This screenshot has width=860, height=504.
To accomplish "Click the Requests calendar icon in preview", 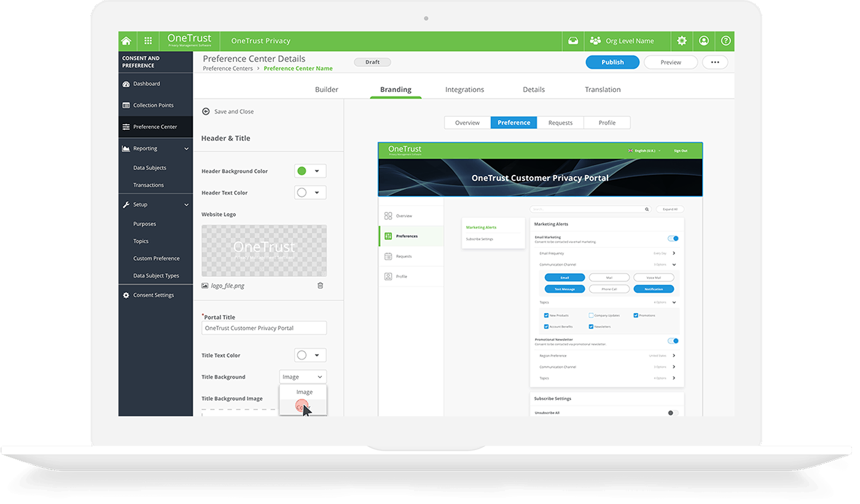I will pos(388,257).
